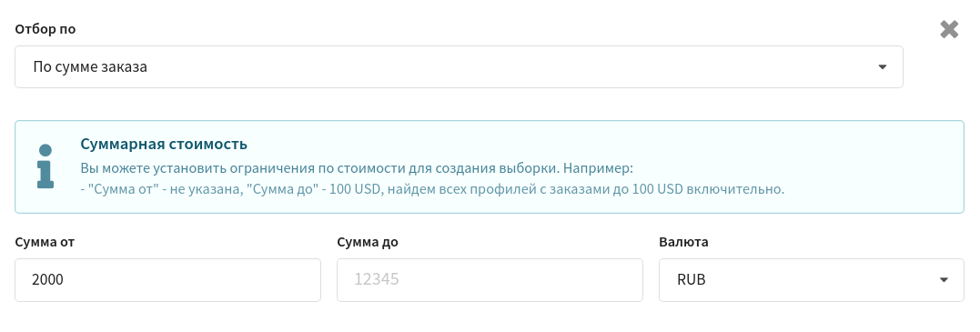Click the hint line starting "Вы можете установить"
Screen dimensions: 980x332
[357, 169]
